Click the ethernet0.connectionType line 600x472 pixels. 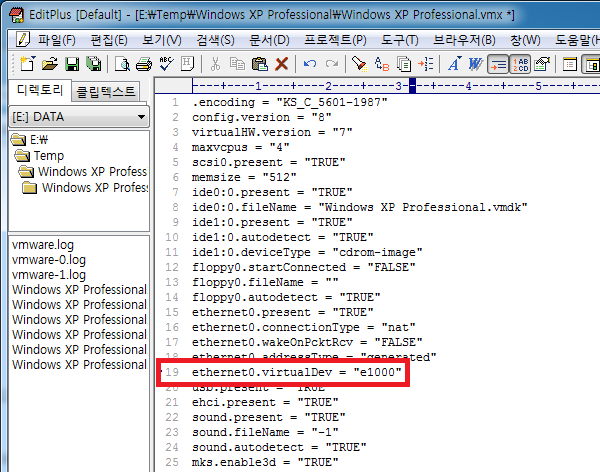304,327
